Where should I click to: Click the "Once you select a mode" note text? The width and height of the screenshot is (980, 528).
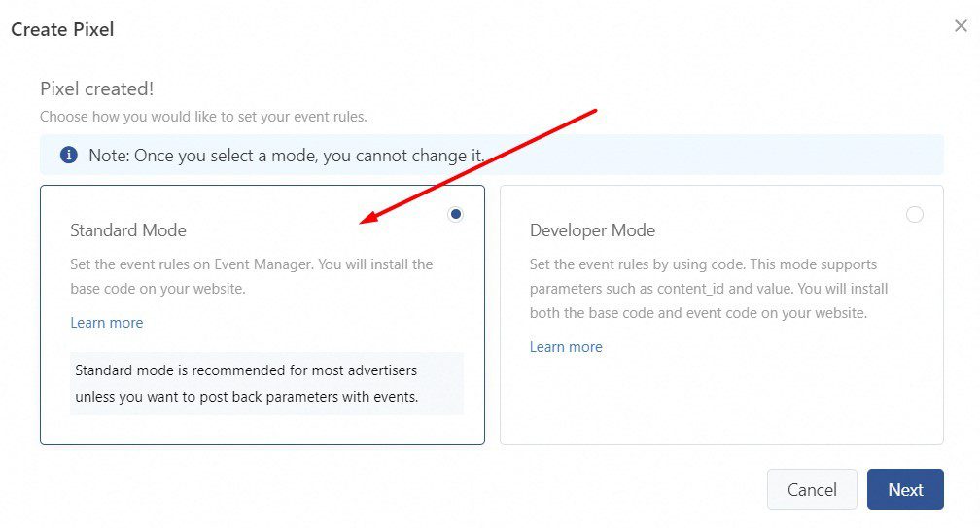point(286,156)
